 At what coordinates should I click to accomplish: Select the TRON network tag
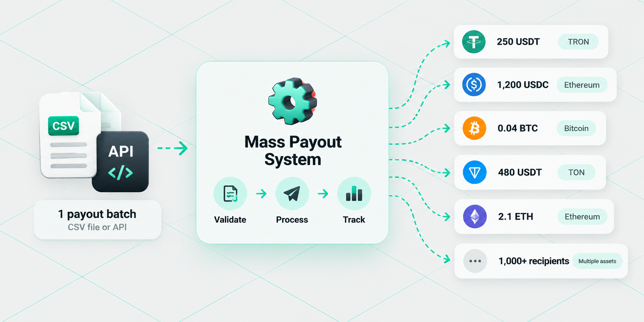(x=578, y=42)
